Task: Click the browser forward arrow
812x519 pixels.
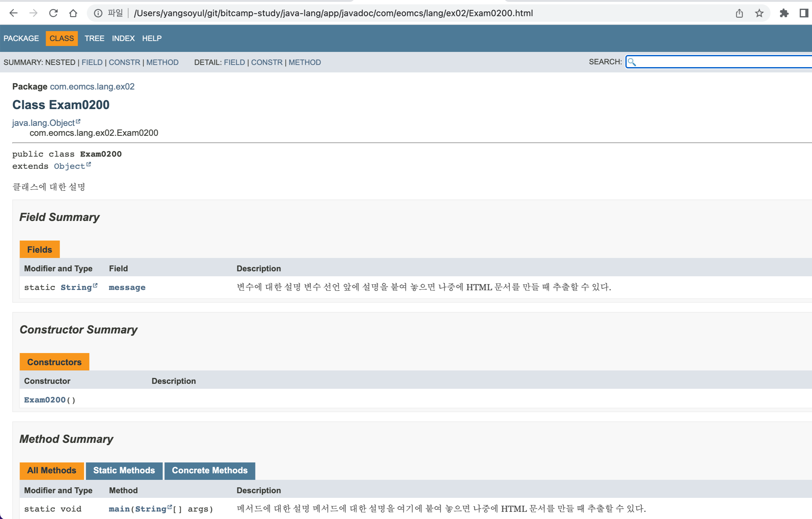Action: [33, 13]
